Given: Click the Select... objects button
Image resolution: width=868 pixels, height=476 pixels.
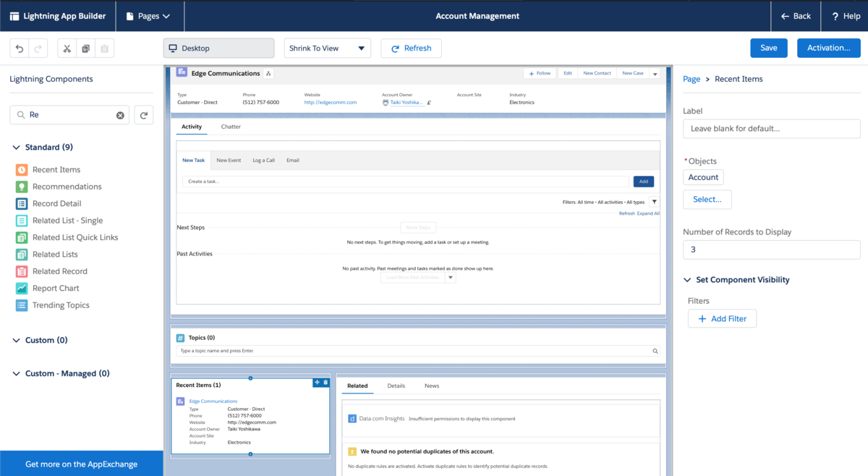Looking at the screenshot, I should point(707,200).
